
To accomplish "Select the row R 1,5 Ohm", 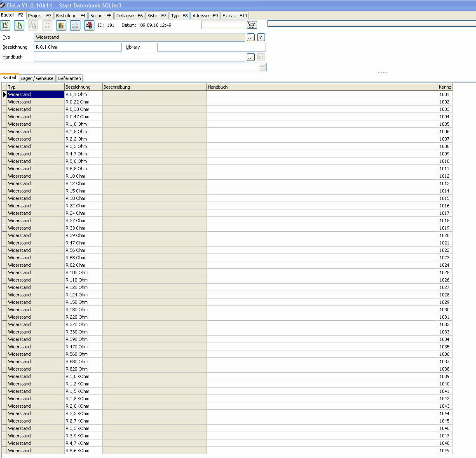I will click(x=227, y=132).
